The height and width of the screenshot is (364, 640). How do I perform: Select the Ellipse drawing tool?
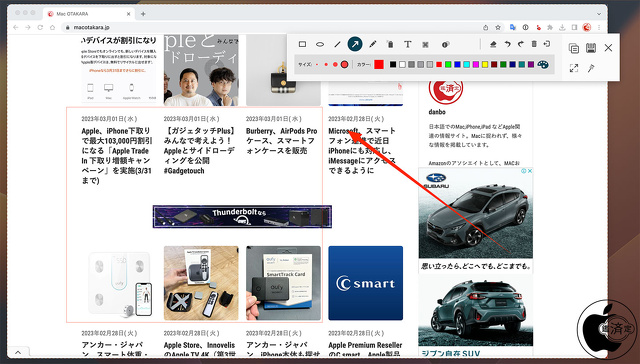click(320, 44)
